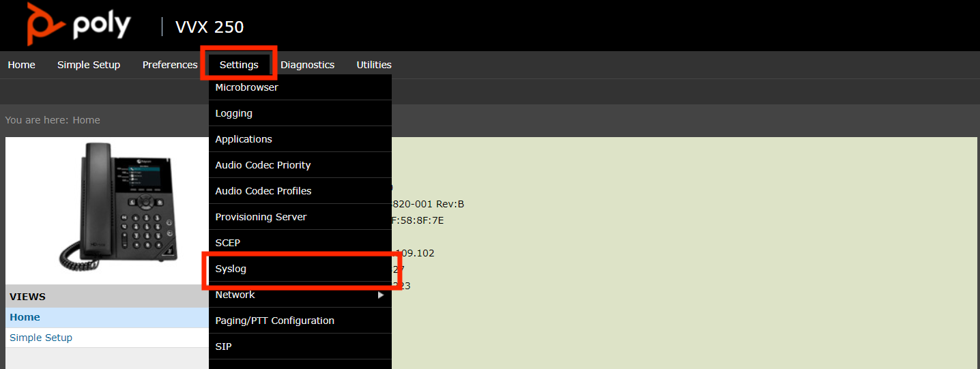Viewport: 980px width, 369px height.
Task: Open the Preferences menu
Action: coord(170,65)
